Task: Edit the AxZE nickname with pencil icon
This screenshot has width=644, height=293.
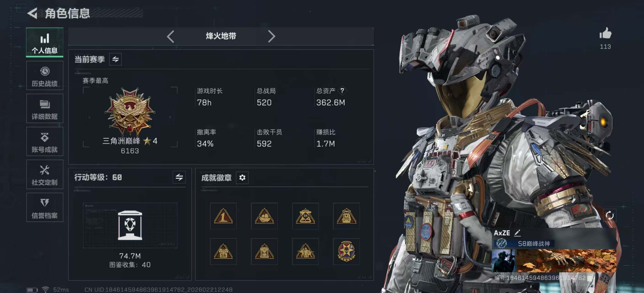Action: pos(517,233)
